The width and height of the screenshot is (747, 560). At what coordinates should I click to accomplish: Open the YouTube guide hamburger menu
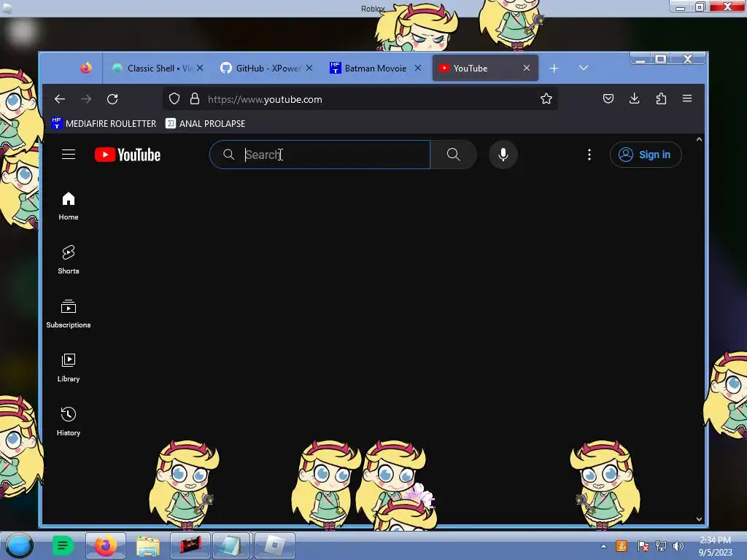(69, 155)
